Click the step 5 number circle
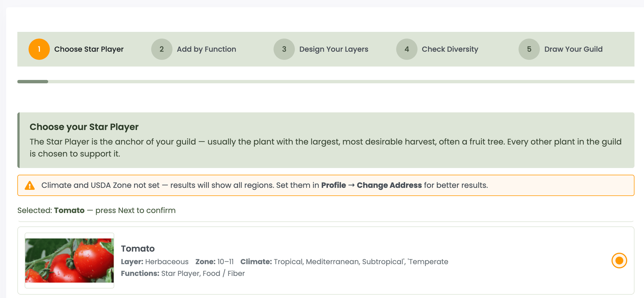Viewport: 644px width, 298px height. [x=529, y=49]
